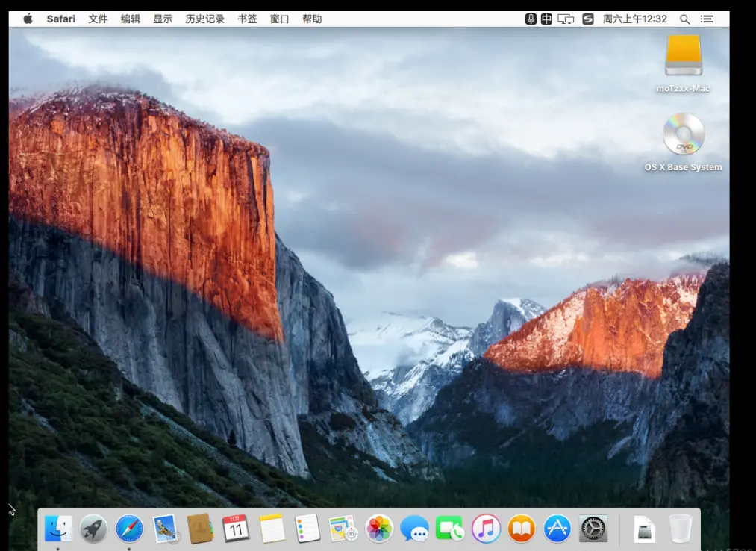The width and height of the screenshot is (756, 551).
Task: Open Messages blue speech bubble icon
Action: coord(414,529)
